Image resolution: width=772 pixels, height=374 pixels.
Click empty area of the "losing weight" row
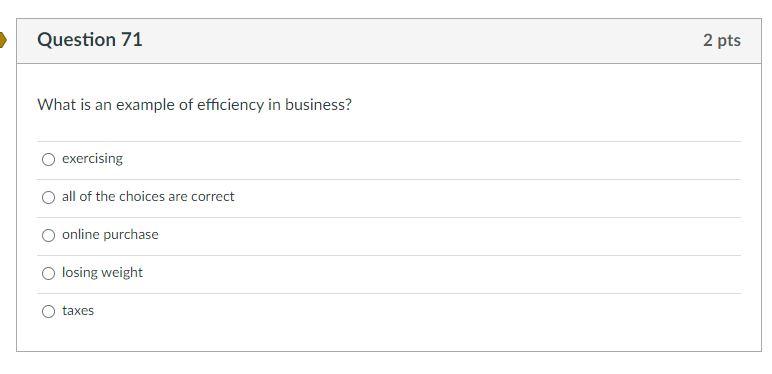coord(443,274)
